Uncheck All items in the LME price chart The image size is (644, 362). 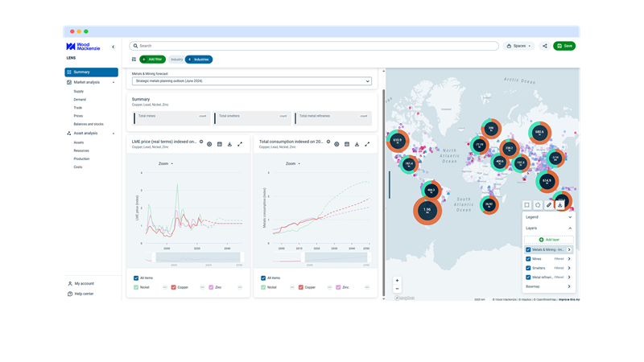(137, 278)
